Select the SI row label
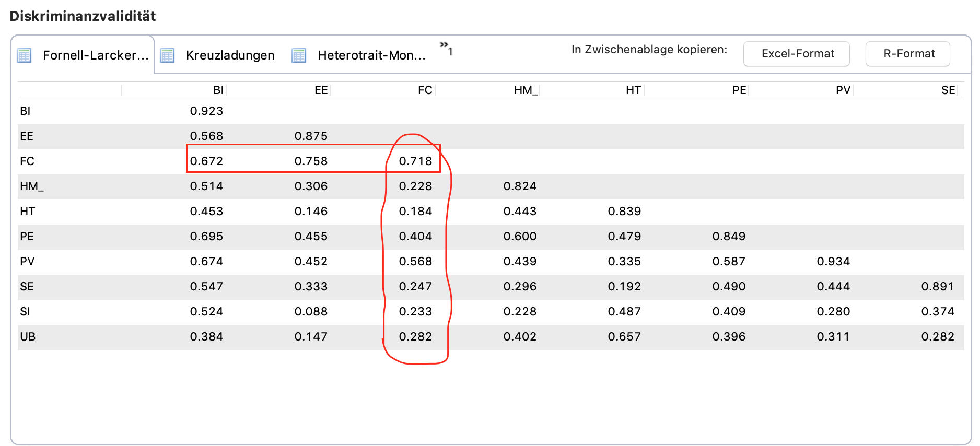 click(25, 312)
